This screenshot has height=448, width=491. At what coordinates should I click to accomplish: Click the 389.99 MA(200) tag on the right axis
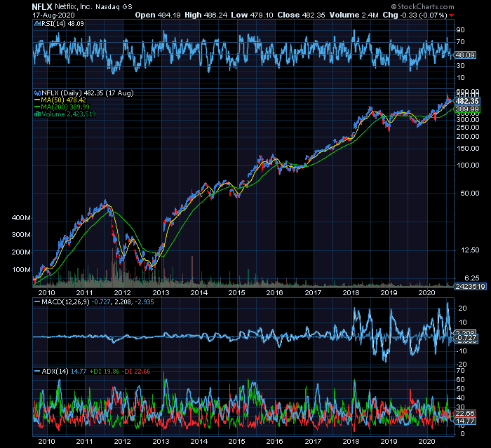[x=467, y=109]
